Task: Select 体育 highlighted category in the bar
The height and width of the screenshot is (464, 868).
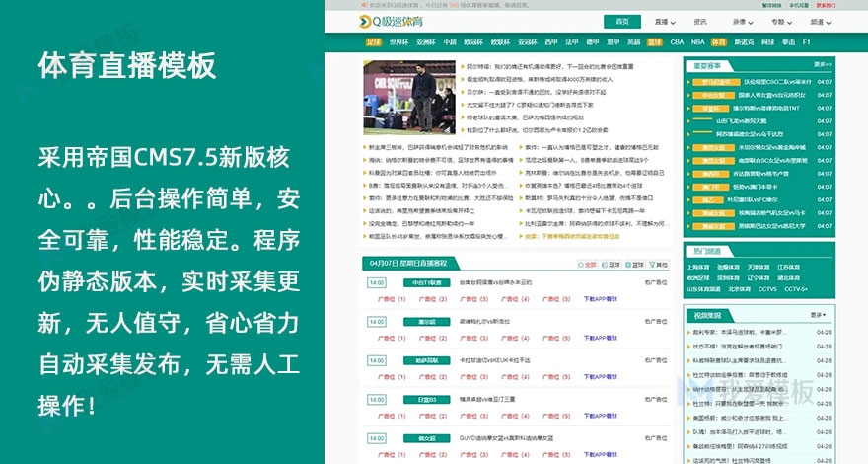Action: tap(718, 42)
